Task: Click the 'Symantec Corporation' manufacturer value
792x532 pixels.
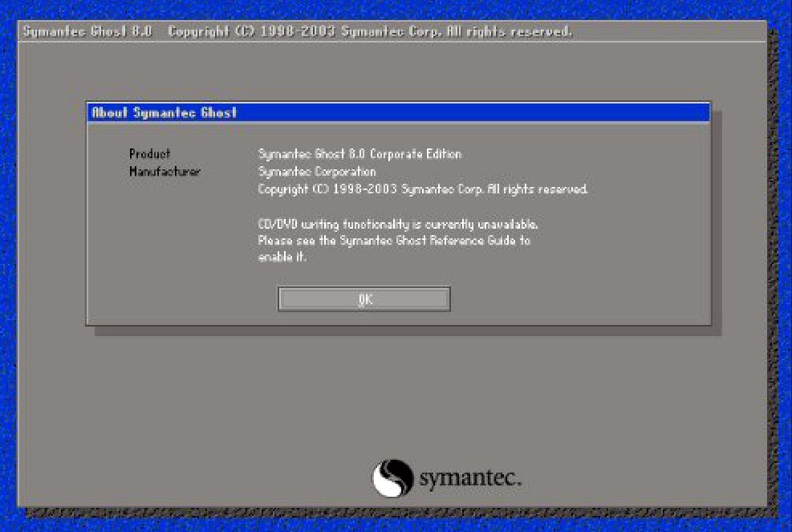Action: tap(316, 172)
